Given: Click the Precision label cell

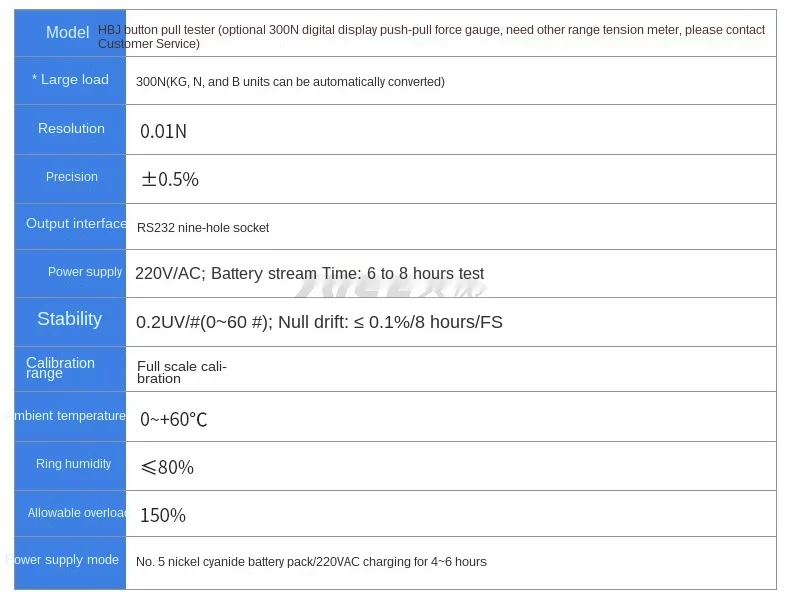Looking at the screenshot, I should click(x=72, y=177).
